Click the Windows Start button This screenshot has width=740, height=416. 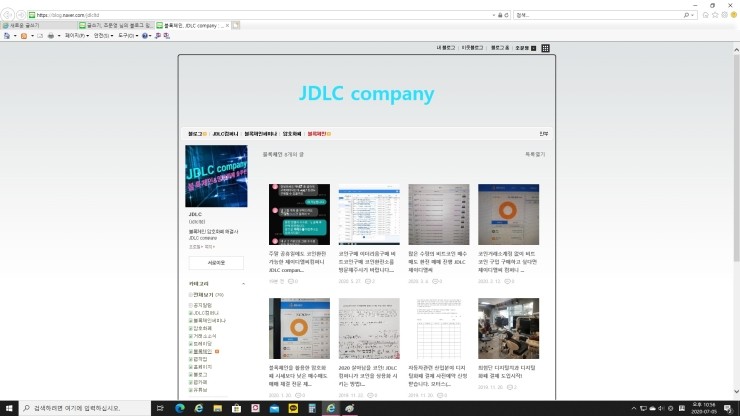click(x=9, y=408)
